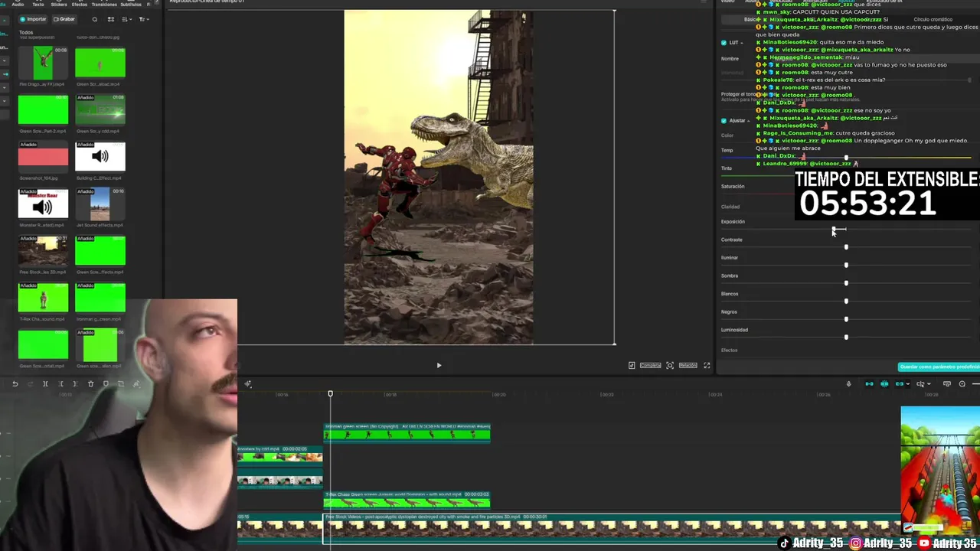
Task: Click the undo arrow in timeline toolbar
Action: (x=15, y=384)
